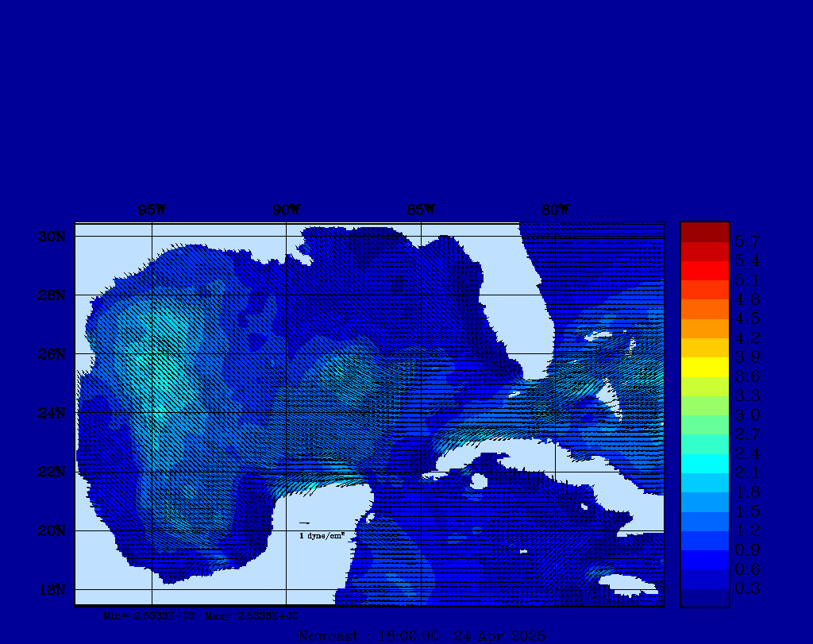
Task: Click the 18N latitude axis label
Action: pyautogui.click(x=52, y=589)
